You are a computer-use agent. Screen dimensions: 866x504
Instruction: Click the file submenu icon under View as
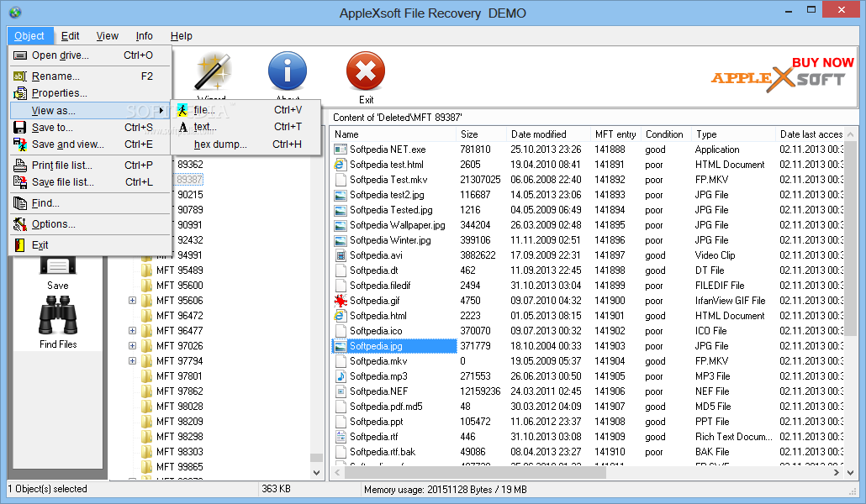(x=182, y=110)
